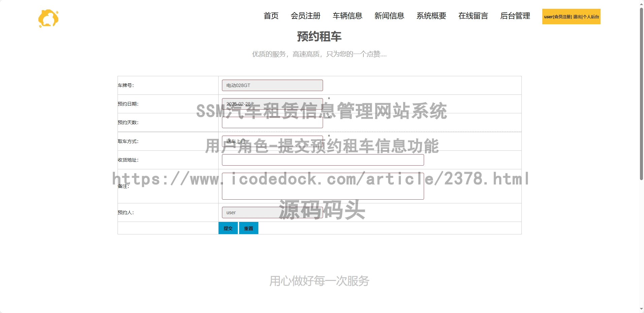The height and width of the screenshot is (313, 644).
Task: Select 新闻信息 in the navbar
Action: tap(389, 16)
